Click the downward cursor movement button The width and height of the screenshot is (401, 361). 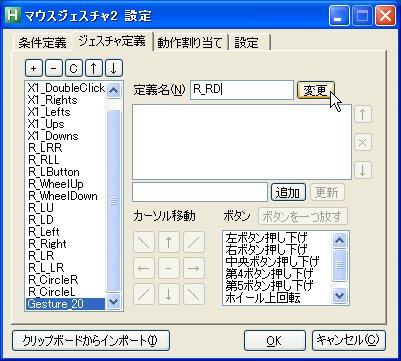tap(169, 294)
